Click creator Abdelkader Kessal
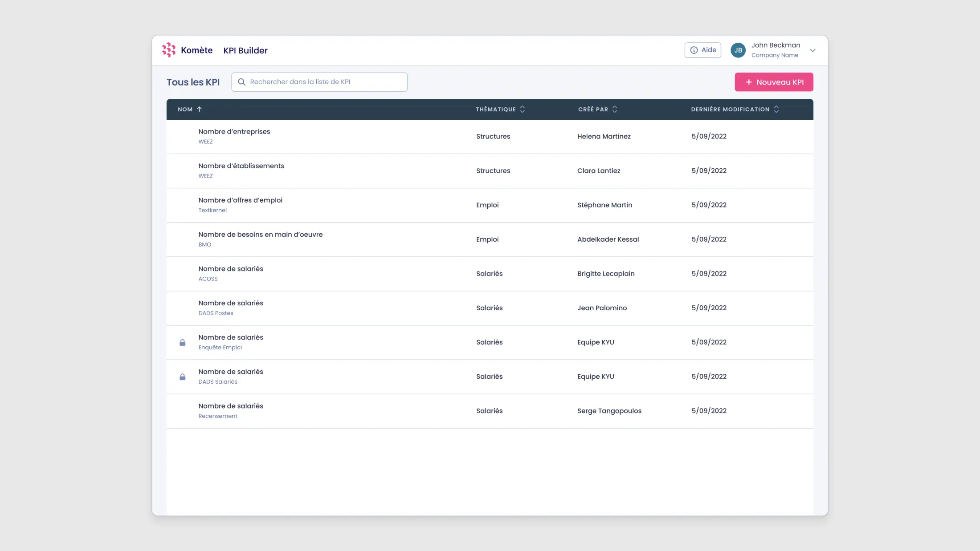This screenshot has width=980, height=551. pyautogui.click(x=608, y=239)
